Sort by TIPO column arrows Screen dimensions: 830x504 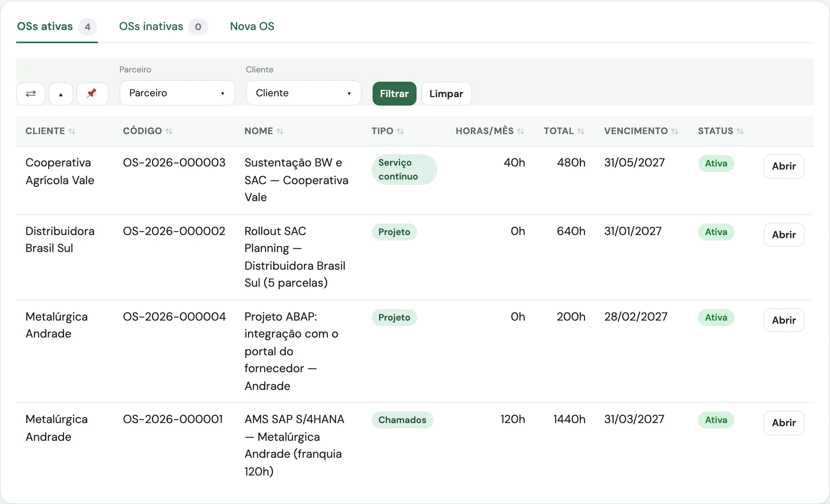pyautogui.click(x=400, y=131)
